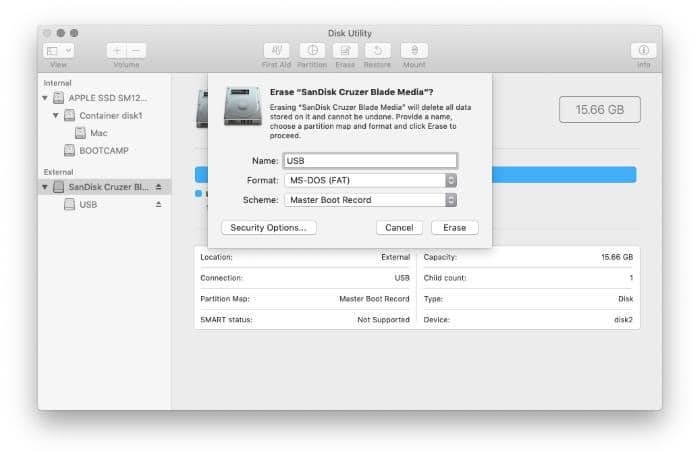Click the Partition toolbar icon

[x=312, y=50]
